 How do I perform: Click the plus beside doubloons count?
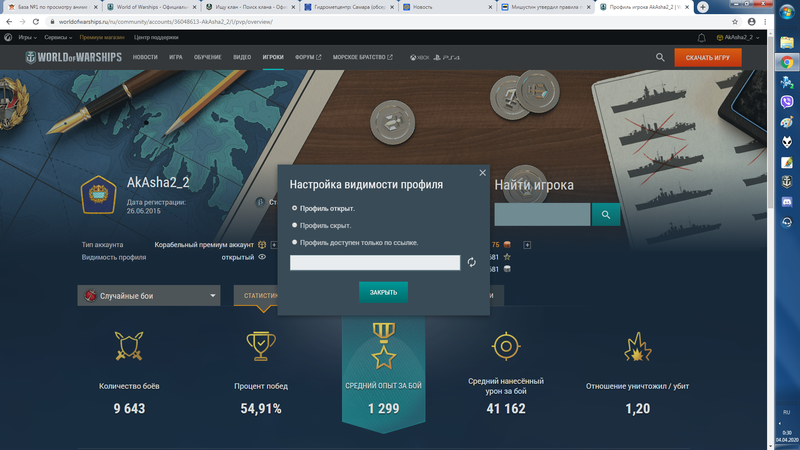527,245
